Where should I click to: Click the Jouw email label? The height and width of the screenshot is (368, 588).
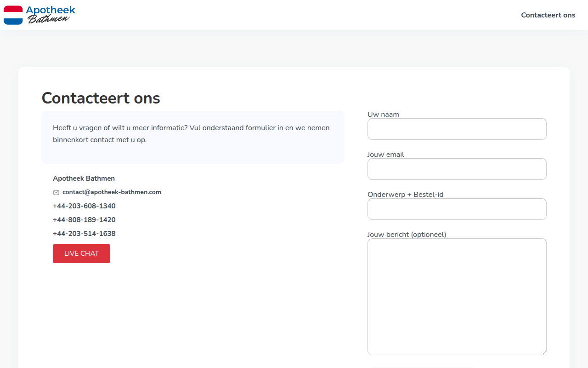(x=386, y=155)
